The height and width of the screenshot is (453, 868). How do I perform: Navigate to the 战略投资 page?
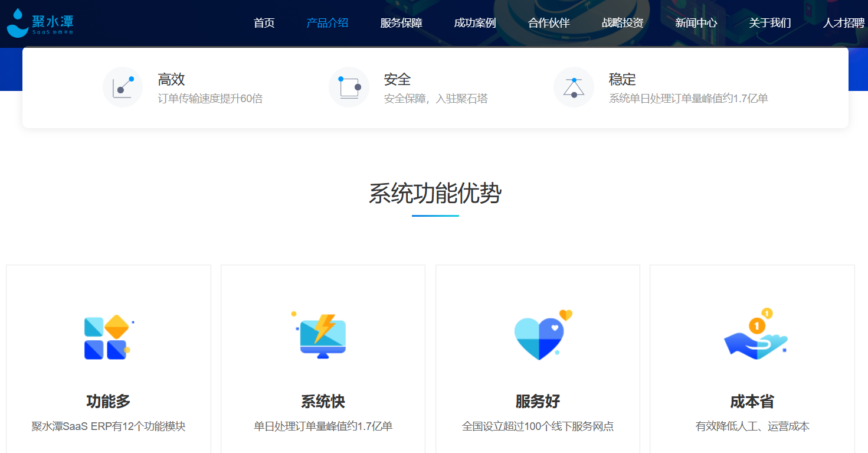pos(623,23)
